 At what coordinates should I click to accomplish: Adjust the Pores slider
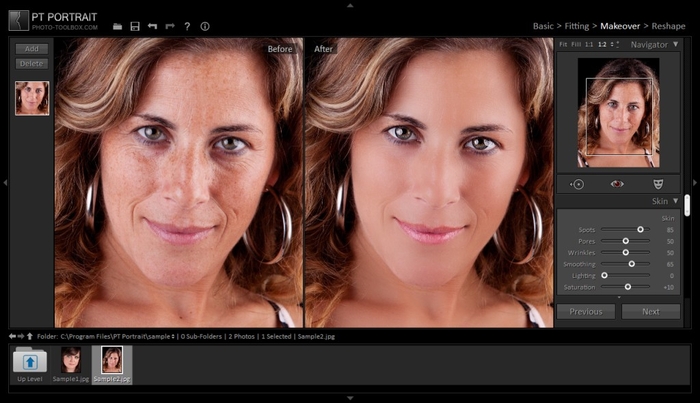point(625,241)
